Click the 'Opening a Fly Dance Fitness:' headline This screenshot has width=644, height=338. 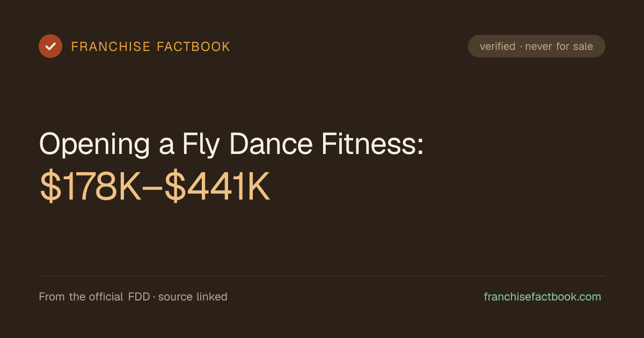232,145
